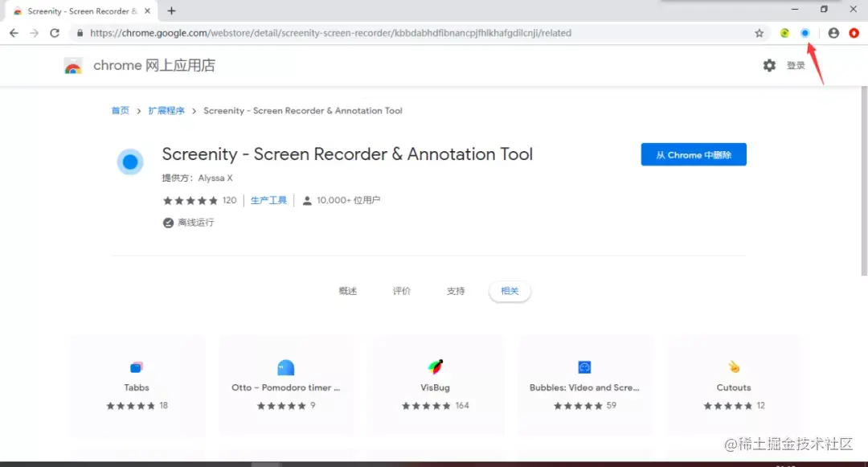This screenshot has height=467, width=868.
Task: Click the 提供方: Alyssa X text
Action: click(197, 178)
